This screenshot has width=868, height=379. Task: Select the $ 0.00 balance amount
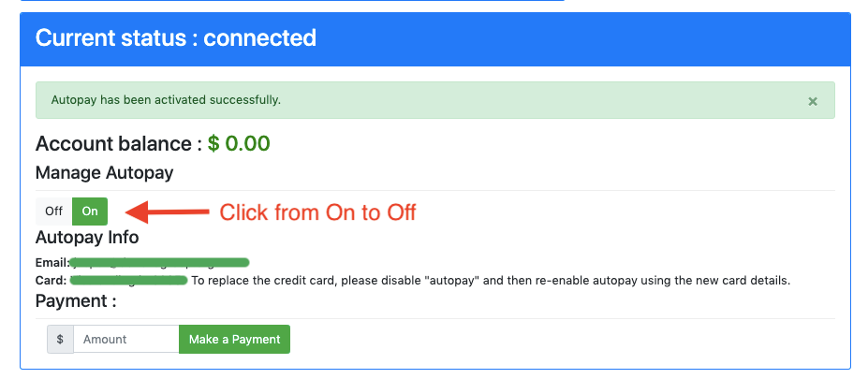coord(239,143)
